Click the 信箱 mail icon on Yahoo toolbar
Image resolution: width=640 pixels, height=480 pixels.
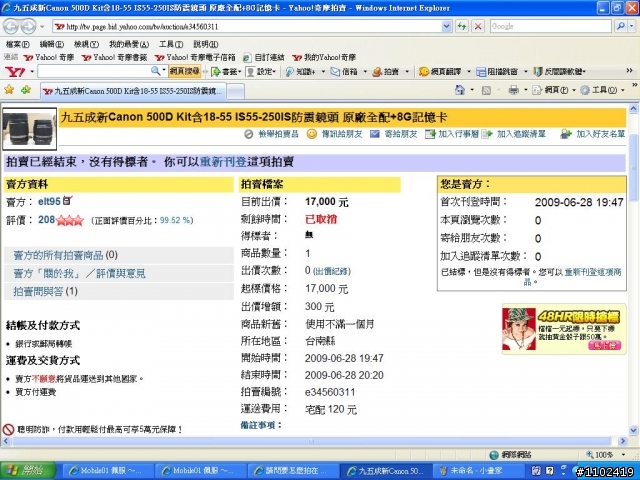tap(335, 72)
